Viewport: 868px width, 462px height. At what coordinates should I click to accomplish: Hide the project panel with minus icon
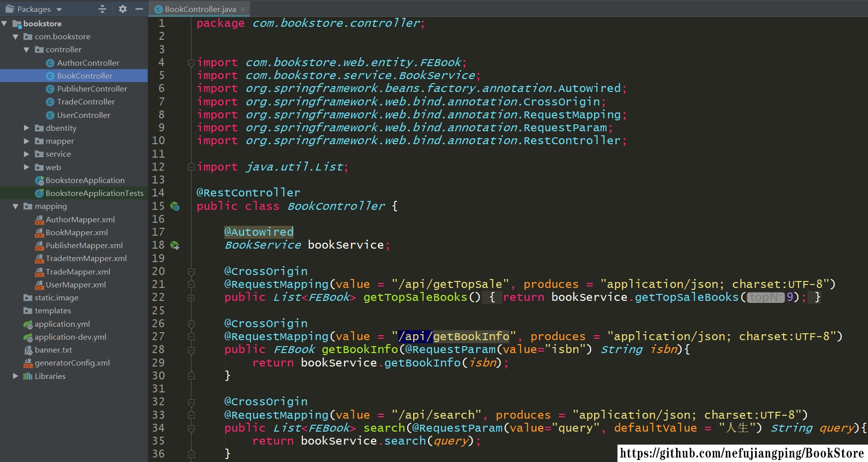click(x=139, y=9)
